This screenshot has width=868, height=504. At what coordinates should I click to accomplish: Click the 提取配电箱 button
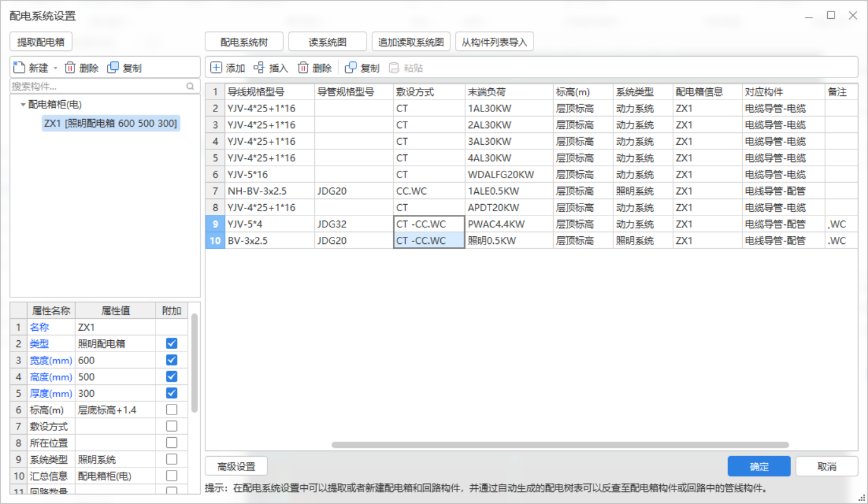coord(41,42)
